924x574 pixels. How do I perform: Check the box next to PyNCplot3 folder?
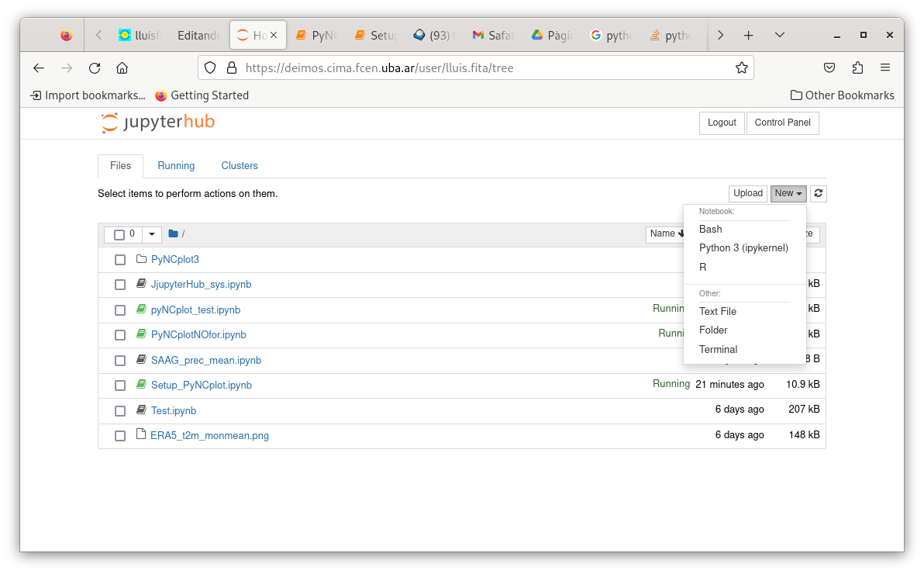[120, 260]
